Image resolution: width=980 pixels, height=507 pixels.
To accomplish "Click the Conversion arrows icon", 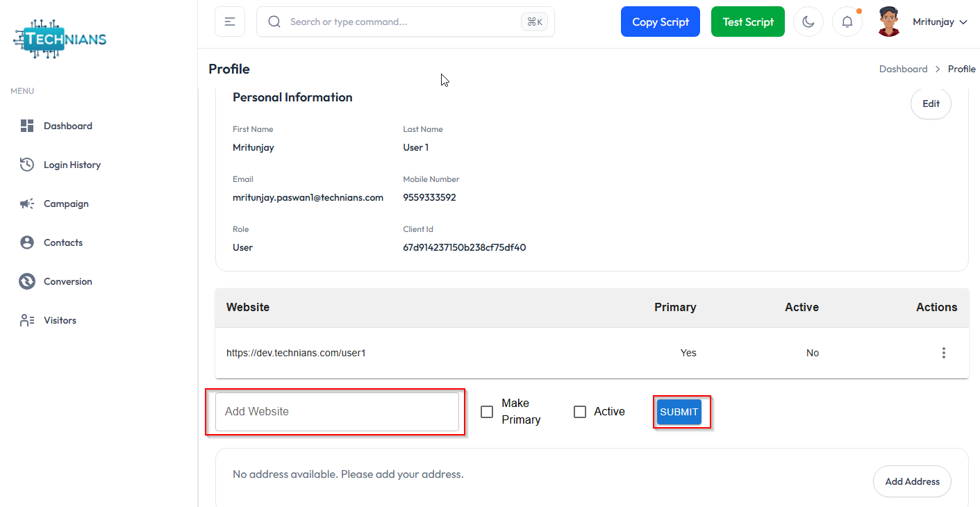I will point(27,281).
